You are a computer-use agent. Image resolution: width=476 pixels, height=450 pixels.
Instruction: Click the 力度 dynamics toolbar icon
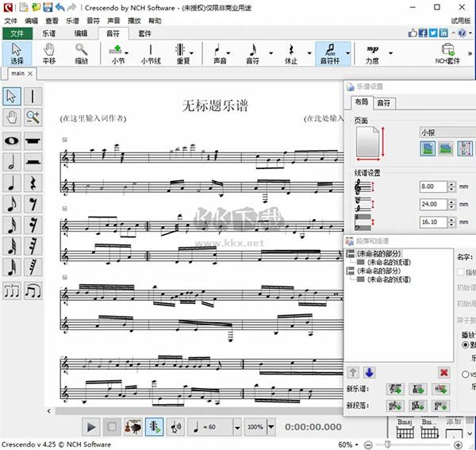[372, 53]
